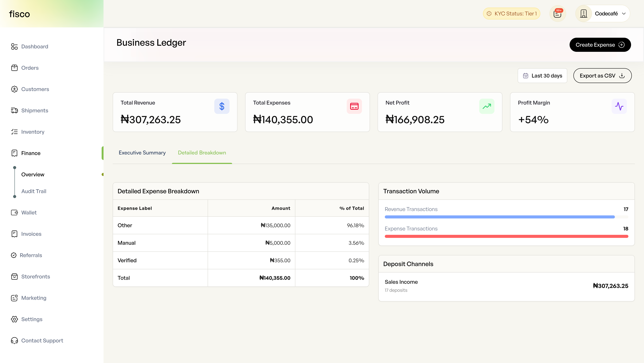Click the KYC Status: Tier 1 badge
Screen dimensions: 644x363
coord(512,14)
